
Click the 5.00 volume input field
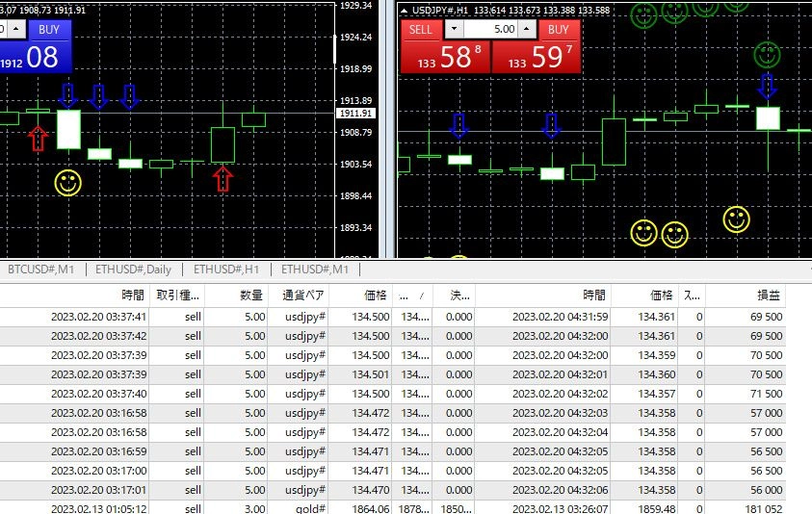coord(491,30)
